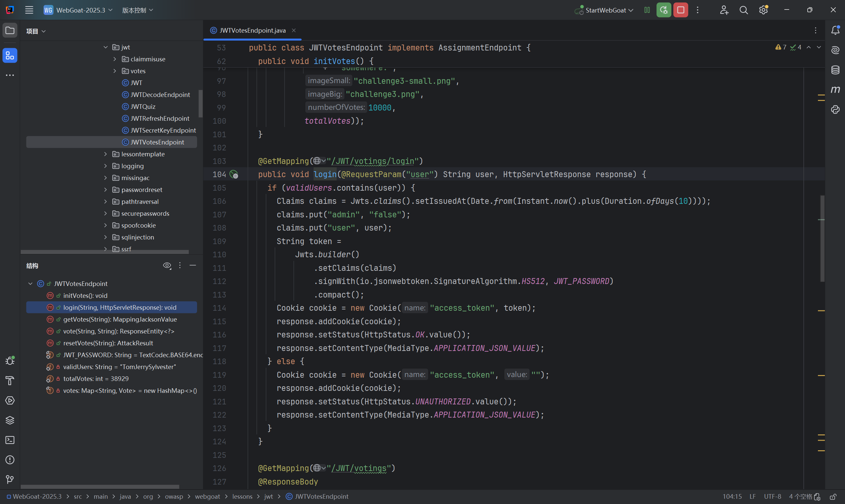
Task: Open Search Everywhere magnifier
Action: point(743,10)
